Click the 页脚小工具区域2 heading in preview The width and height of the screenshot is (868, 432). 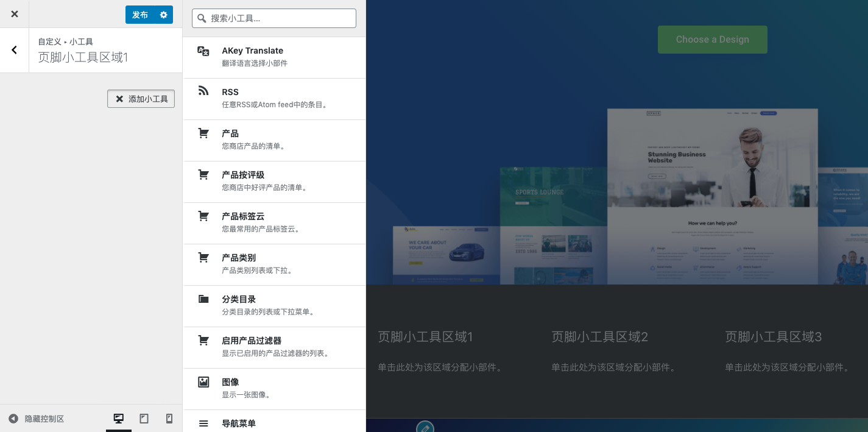[599, 336]
